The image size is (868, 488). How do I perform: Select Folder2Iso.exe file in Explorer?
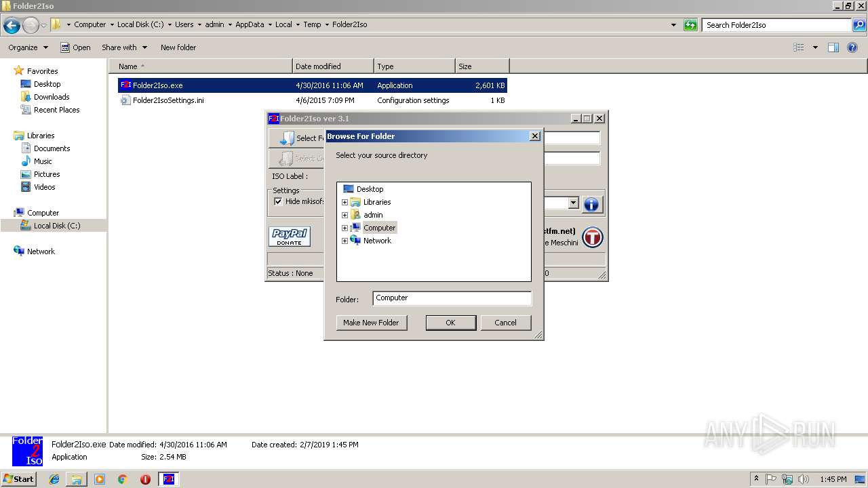pos(313,85)
